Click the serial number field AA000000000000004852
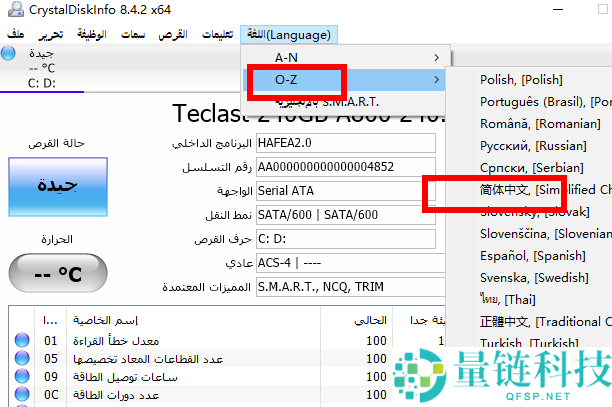Viewport: 612px width, 407px height. point(346,167)
